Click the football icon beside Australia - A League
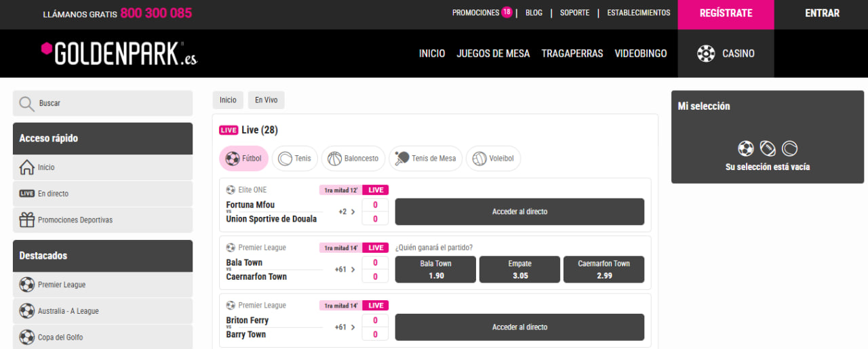 (x=27, y=311)
